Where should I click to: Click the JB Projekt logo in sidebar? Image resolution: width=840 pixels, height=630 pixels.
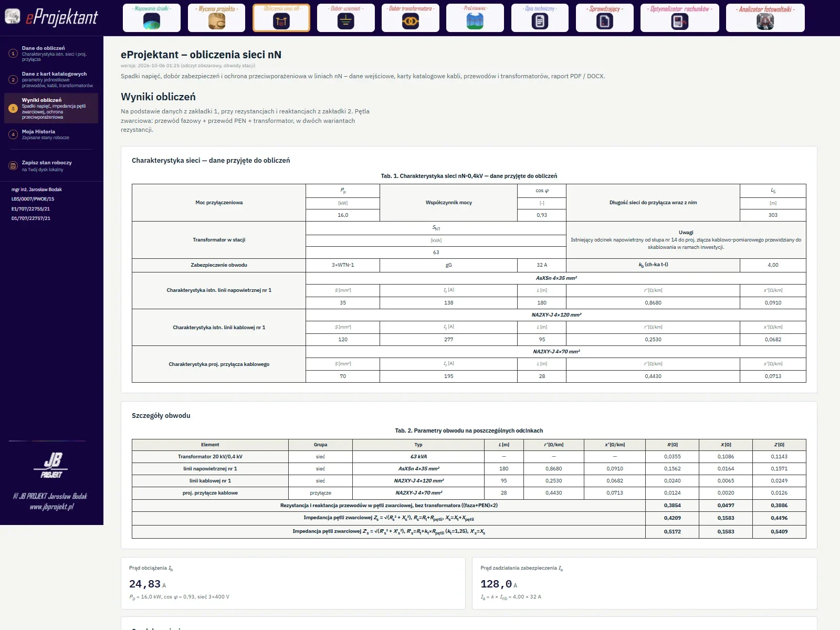(x=51, y=465)
